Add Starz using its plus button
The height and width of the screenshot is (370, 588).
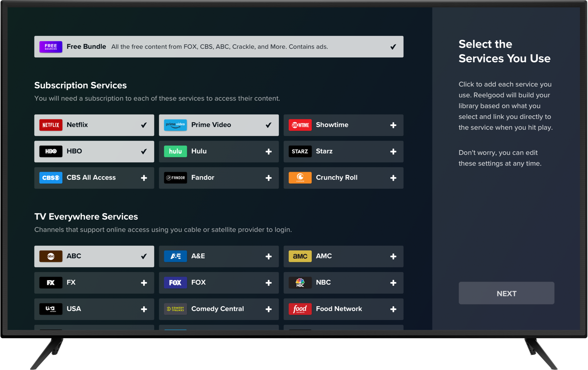pos(393,151)
